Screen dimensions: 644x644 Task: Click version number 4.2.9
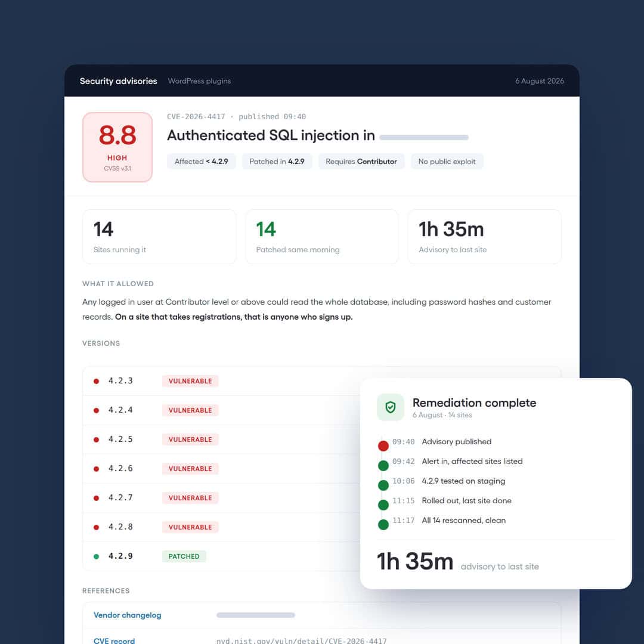[120, 556]
